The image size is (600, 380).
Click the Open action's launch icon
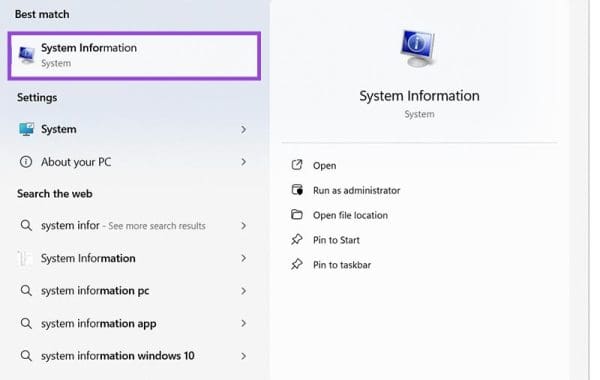tap(297, 165)
